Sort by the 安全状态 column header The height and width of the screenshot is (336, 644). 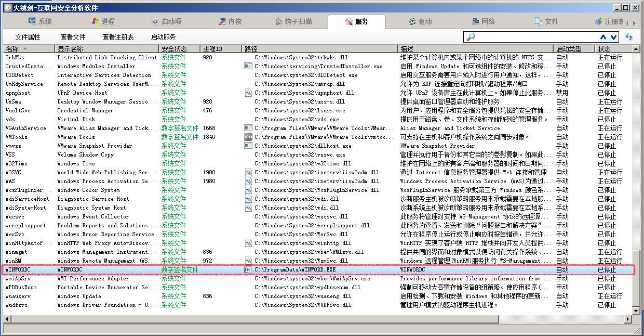[179, 48]
